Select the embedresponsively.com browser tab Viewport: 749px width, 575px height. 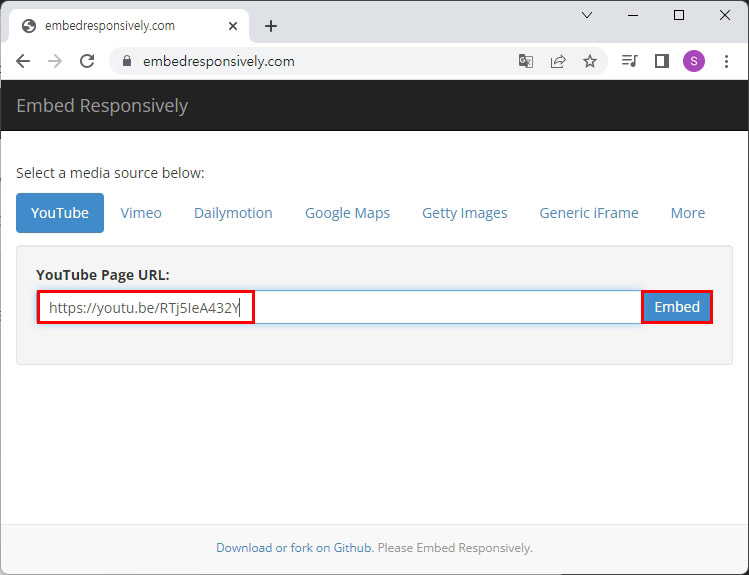click(x=129, y=26)
